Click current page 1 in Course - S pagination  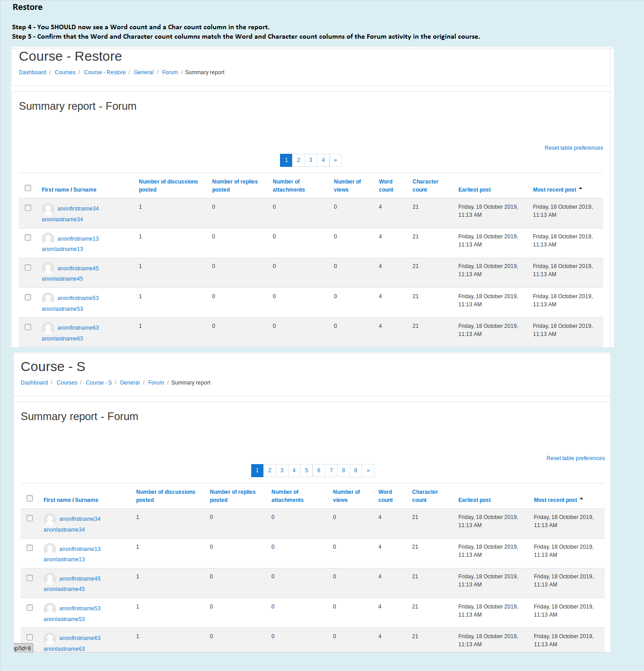click(257, 470)
